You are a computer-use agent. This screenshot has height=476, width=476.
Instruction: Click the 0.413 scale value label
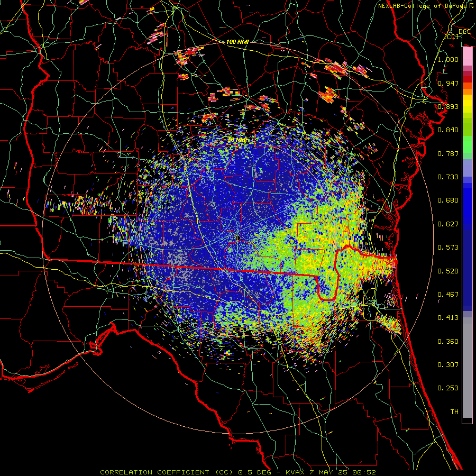click(x=448, y=318)
